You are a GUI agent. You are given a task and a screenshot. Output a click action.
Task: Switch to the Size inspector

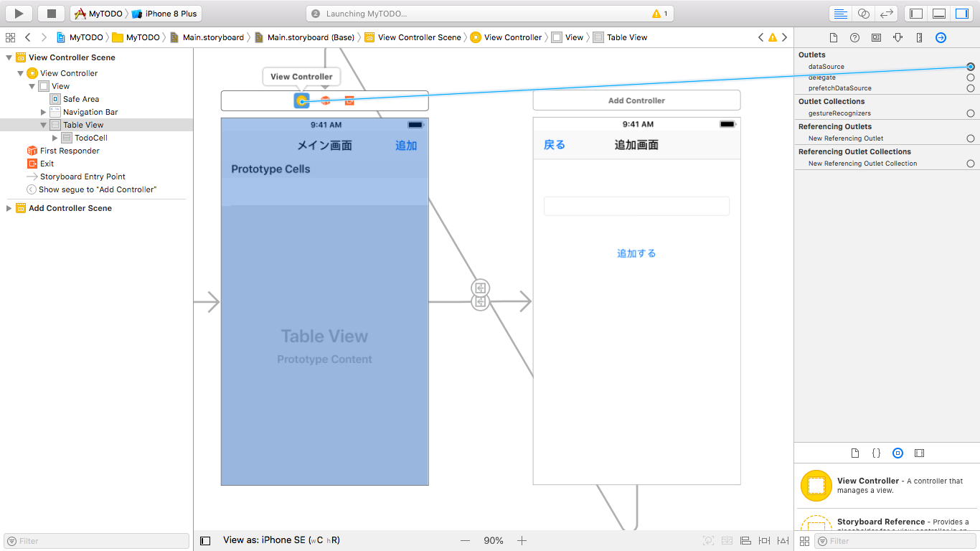tap(919, 37)
